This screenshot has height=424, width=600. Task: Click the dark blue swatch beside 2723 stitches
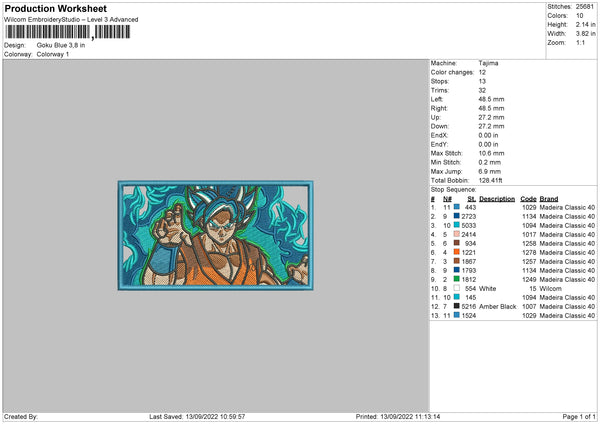[x=457, y=216]
